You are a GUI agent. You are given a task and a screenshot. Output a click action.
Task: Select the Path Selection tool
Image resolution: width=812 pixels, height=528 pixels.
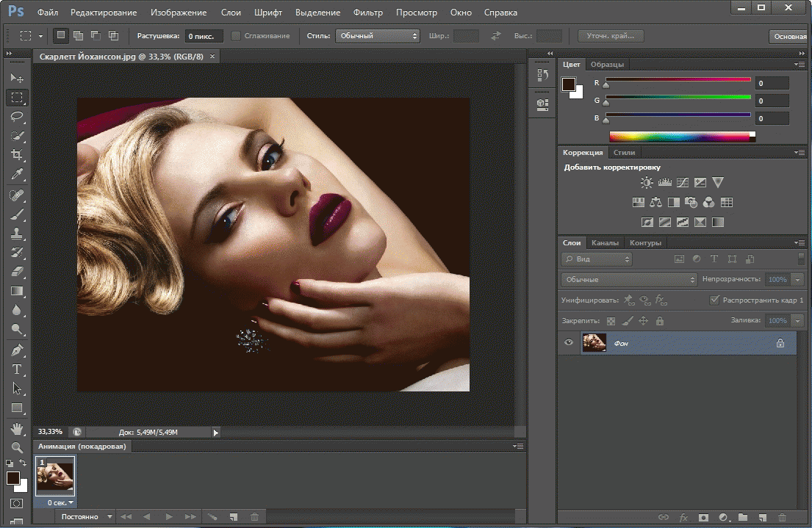tap(17, 388)
